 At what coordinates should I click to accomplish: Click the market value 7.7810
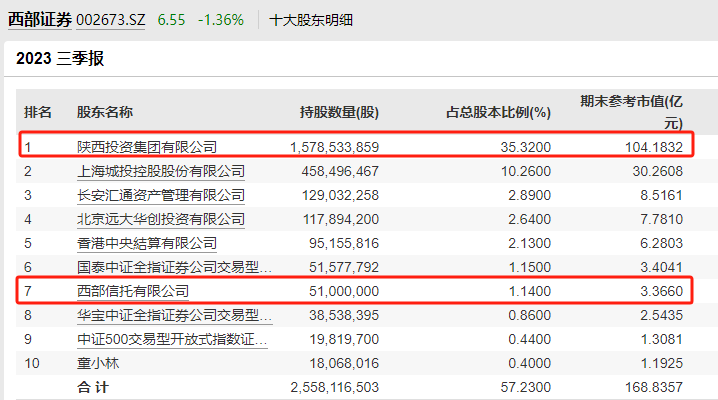[x=661, y=219]
